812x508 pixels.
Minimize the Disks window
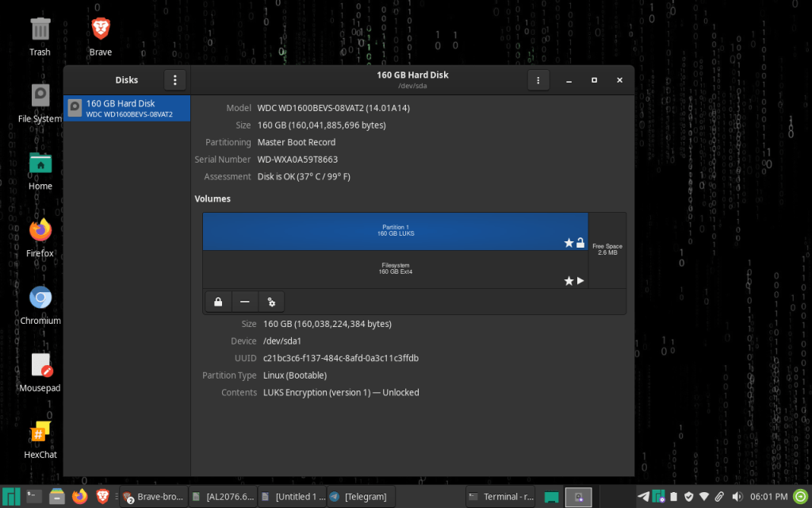[x=569, y=80]
